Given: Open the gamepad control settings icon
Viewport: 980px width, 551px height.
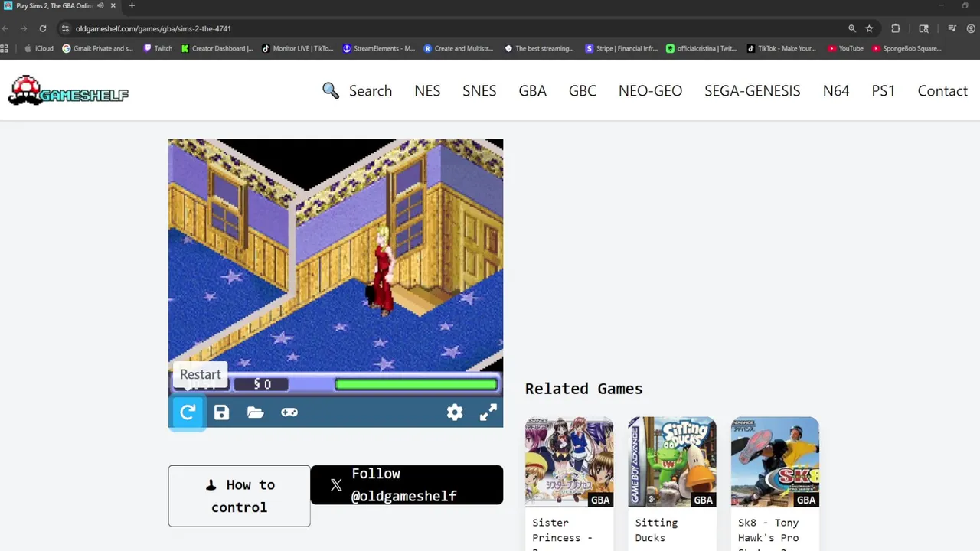Looking at the screenshot, I should [289, 412].
